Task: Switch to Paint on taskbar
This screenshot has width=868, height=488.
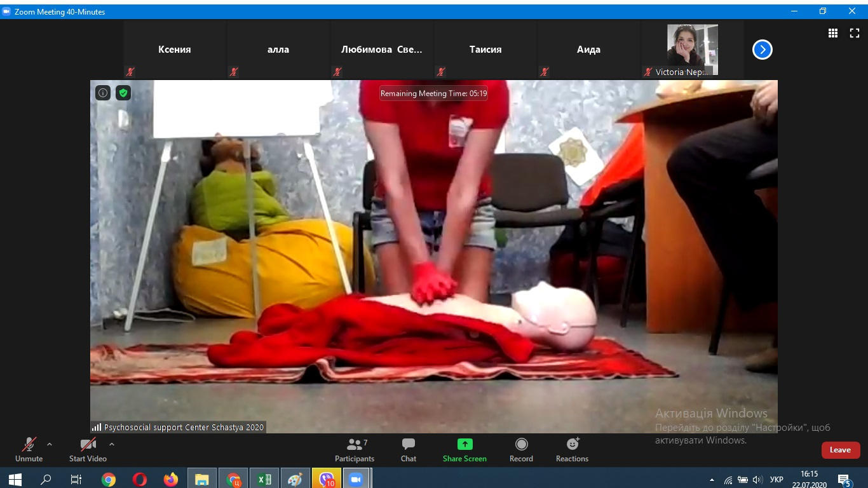Action: [x=295, y=479]
